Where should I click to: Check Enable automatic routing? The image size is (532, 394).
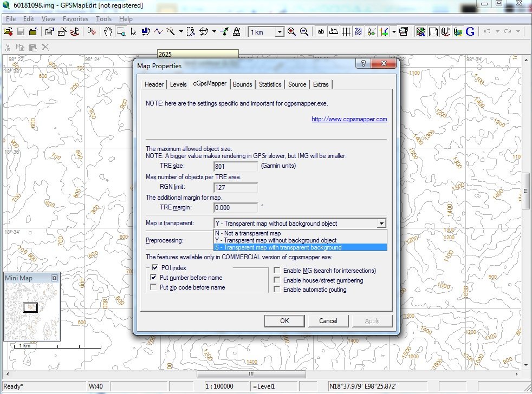[277, 289]
